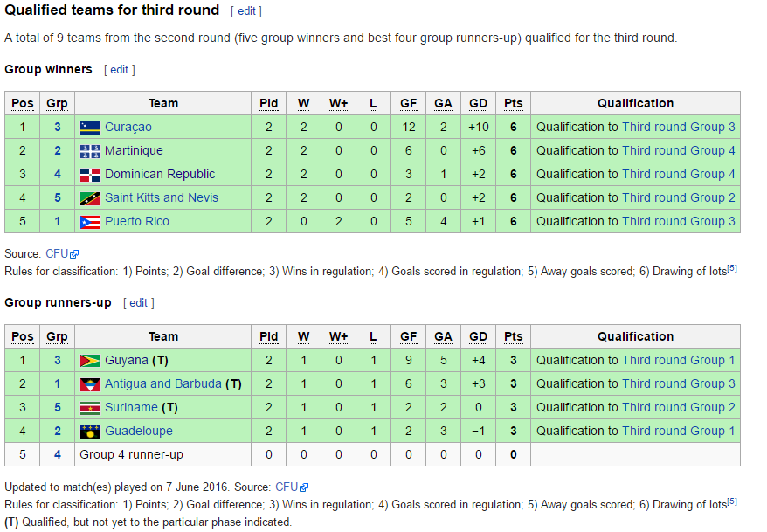Click the Martinique flag icon

(90, 151)
